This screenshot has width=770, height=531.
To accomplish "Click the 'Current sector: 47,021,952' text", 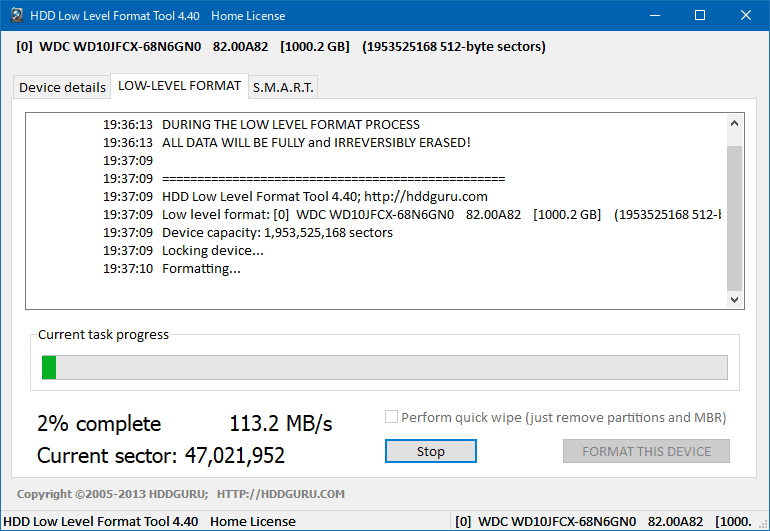I will [161, 455].
